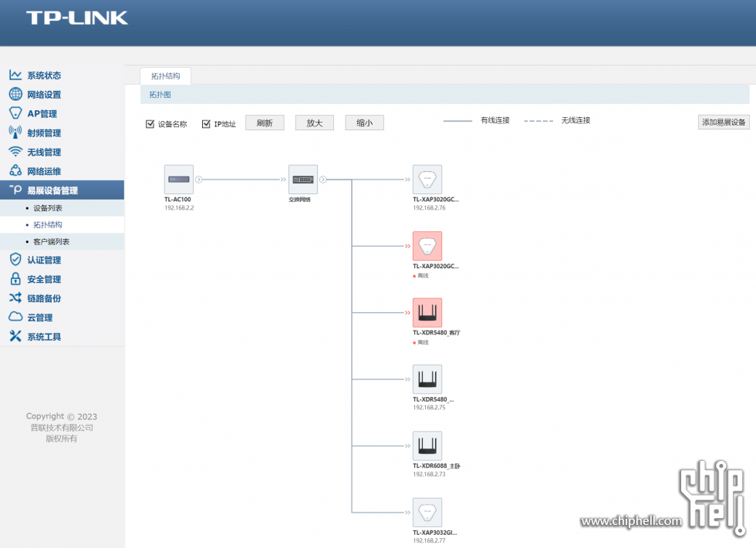Click the 拓扑图 section header text
Viewport: 756px width, 548px height.
point(160,95)
